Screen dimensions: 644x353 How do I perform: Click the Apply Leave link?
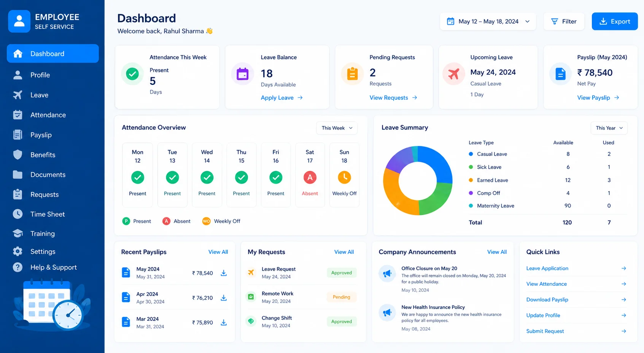[282, 98]
